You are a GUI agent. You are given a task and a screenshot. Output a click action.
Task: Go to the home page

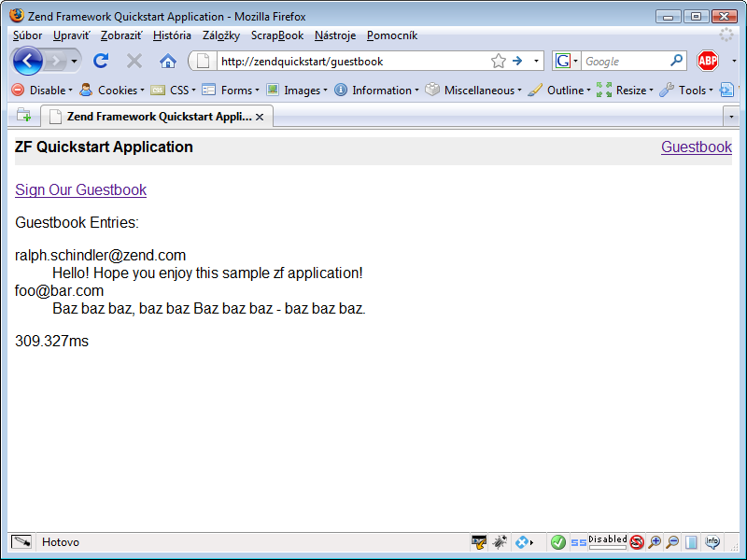click(x=168, y=61)
